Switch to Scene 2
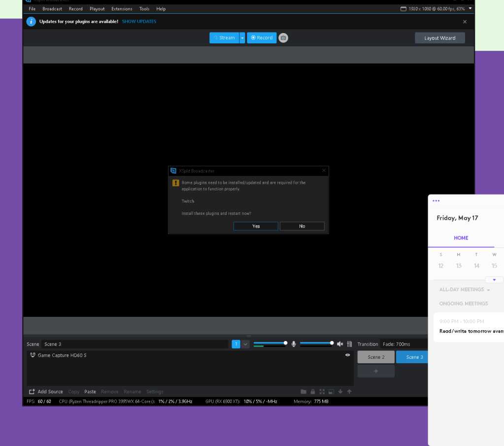Image resolution: width=504 pixels, height=446 pixels. click(376, 357)
